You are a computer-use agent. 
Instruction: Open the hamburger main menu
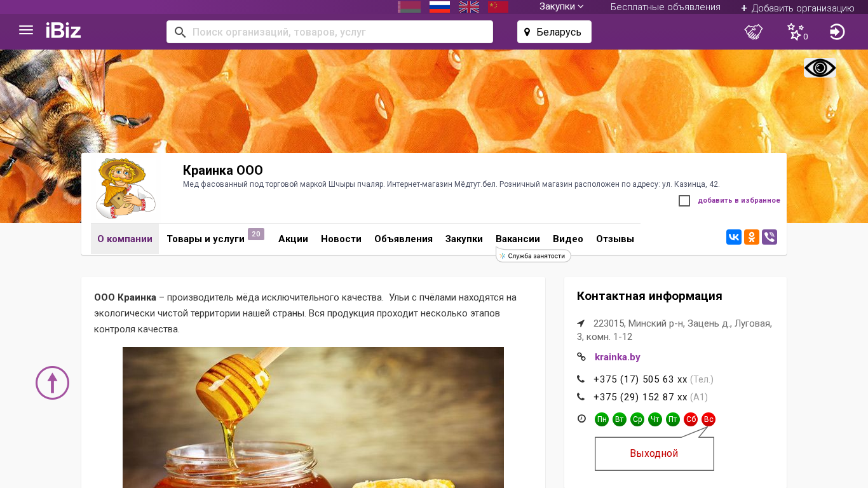tap(26, 30)
